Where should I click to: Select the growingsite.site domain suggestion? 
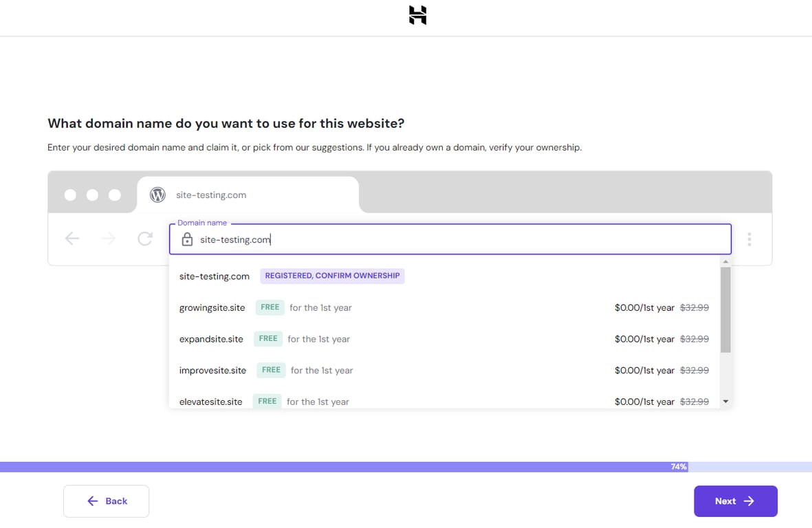[212, 307]
